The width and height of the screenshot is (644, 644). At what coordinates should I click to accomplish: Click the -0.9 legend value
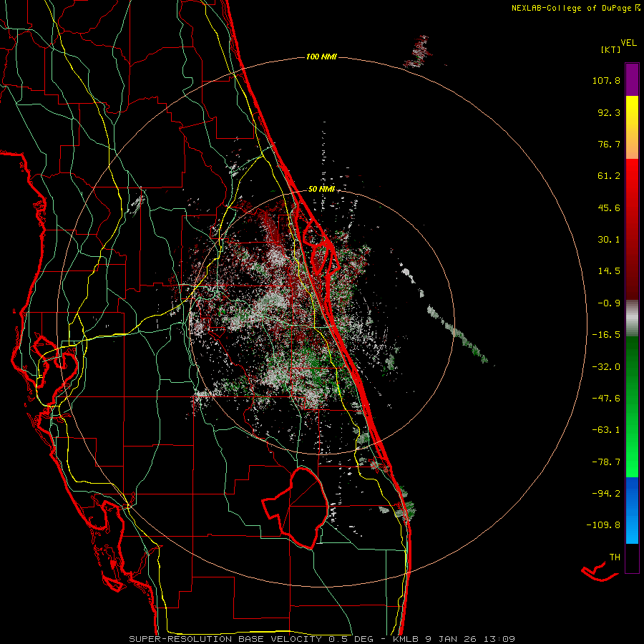(609, 303)
